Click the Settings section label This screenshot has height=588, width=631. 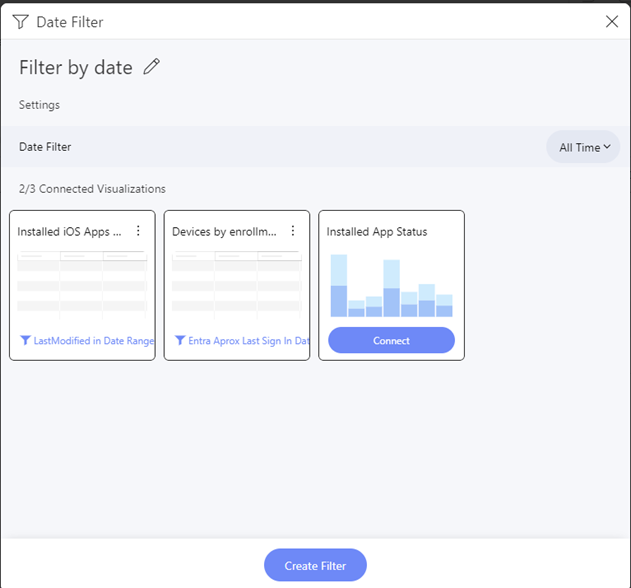39,105
